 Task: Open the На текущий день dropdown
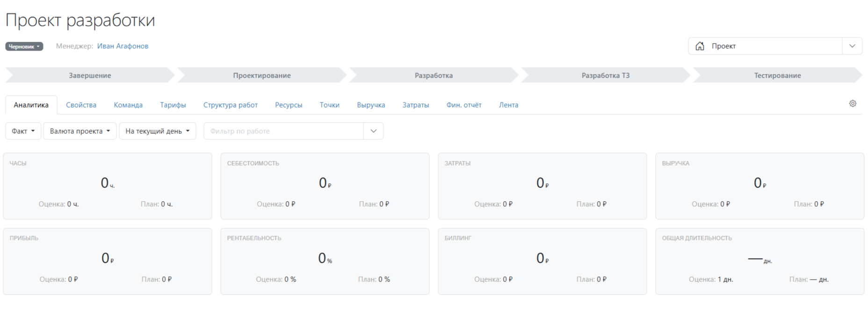(158, 131)
